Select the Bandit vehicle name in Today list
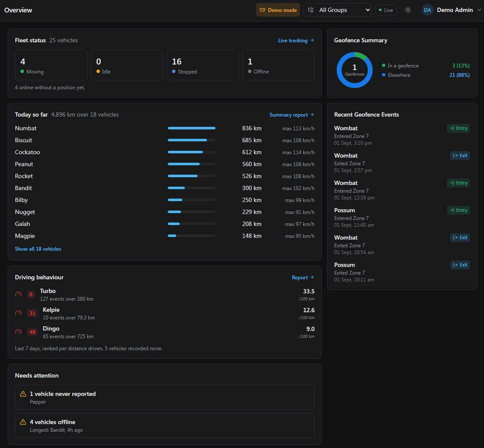The width and height of the screenshot is (484, 448). click(x=23, y=188)
